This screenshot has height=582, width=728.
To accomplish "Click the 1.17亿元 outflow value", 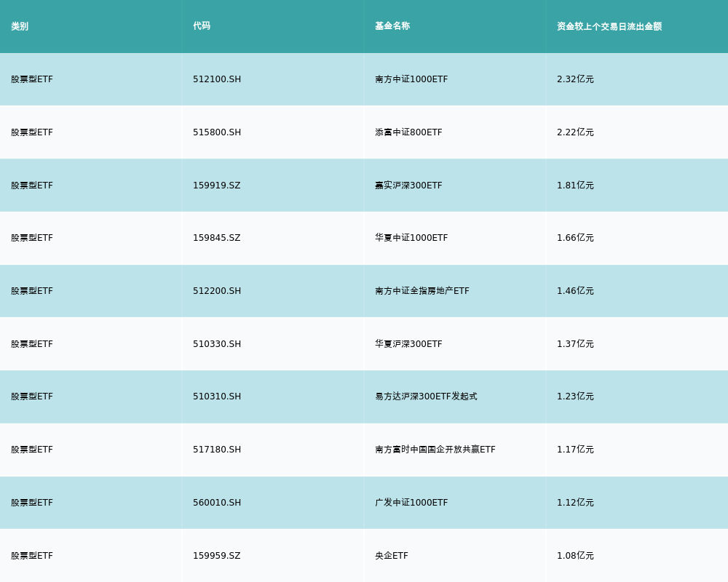I will pos(575,450).
